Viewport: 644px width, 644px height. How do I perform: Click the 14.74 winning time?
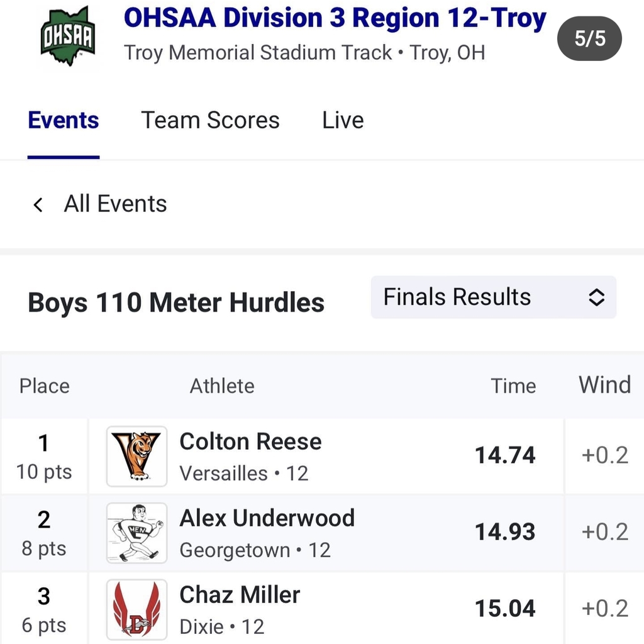pos(505,455)
